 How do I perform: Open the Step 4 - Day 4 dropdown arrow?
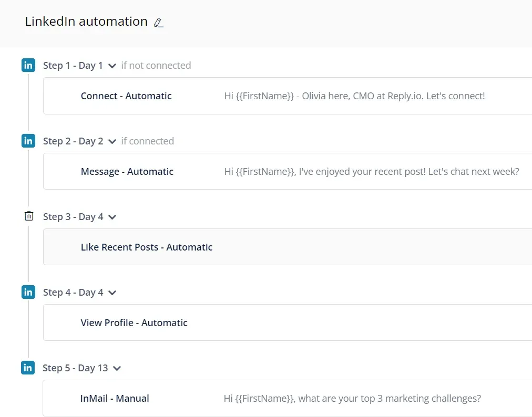click(112, 293)
